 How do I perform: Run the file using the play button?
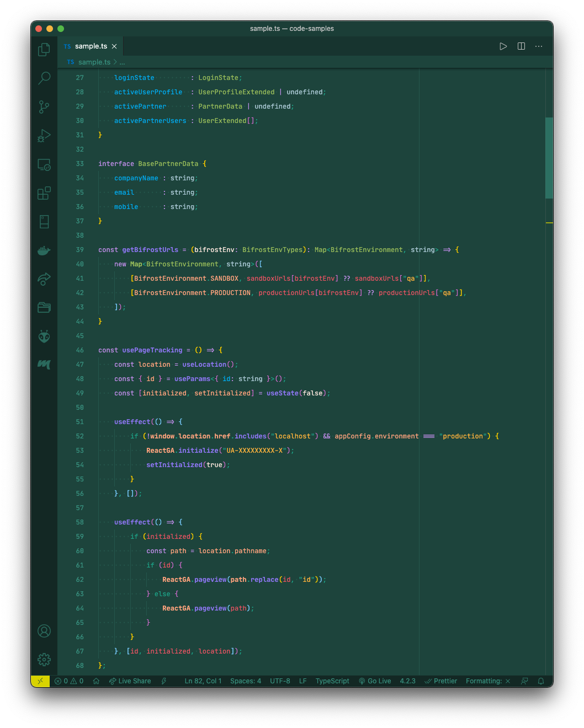tap(503, 46)
